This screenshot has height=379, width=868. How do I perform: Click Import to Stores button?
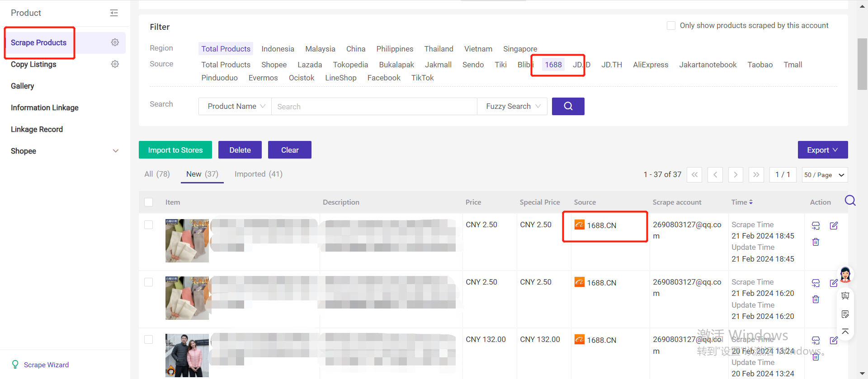[x=175, y=150]
